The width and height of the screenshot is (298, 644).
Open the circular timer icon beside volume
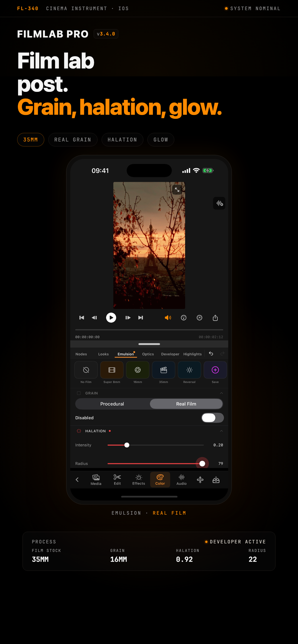tap(184, 318)
